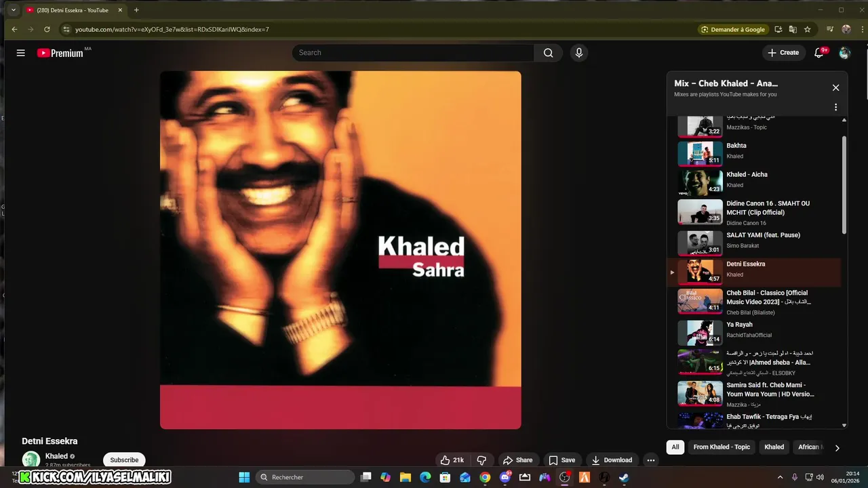Show more filter chips right arrow
The width and height of the screenshot is (868, 488).
(837, 448)
